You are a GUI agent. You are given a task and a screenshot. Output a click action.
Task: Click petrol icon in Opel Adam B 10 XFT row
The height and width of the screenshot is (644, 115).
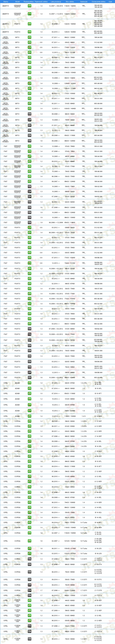coord(29,393)
